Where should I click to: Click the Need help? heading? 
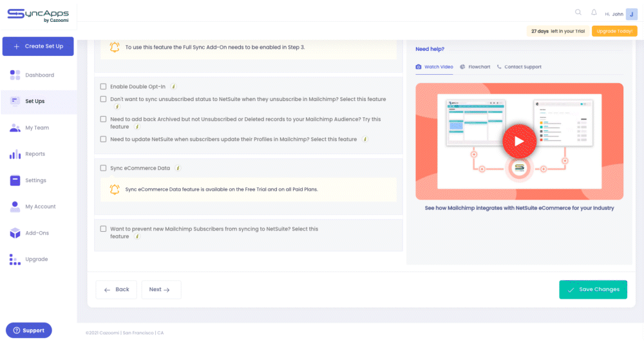coord(430,49)
